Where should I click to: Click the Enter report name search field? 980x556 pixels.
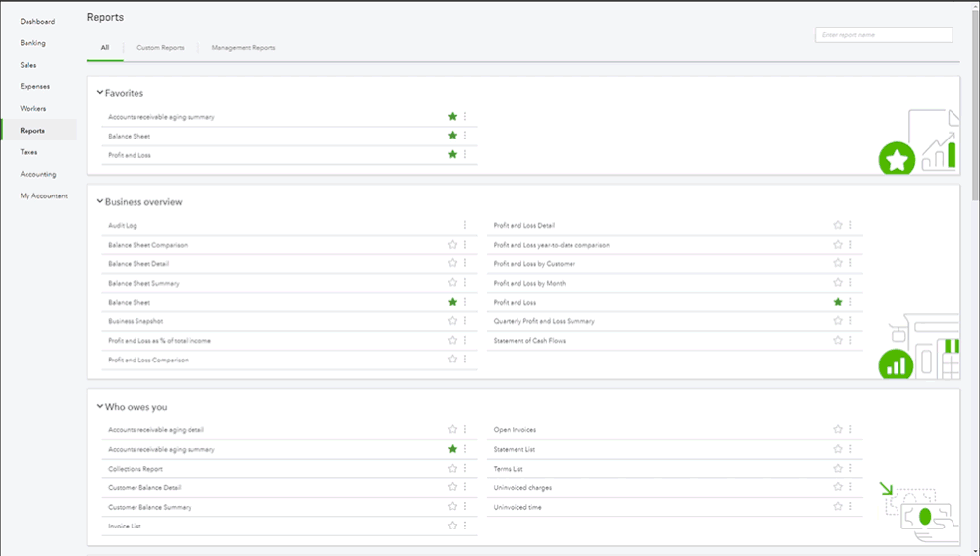coord(884,35)
